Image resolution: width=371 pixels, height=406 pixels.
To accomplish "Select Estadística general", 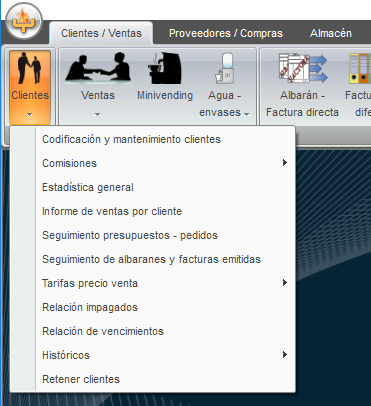I will pyautogui.click(x=153, y=187).
